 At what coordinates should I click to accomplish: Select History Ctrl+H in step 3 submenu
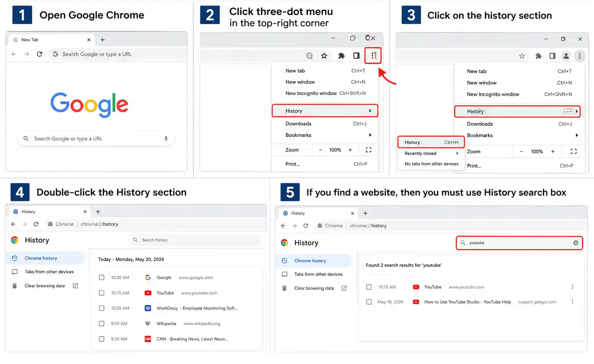pyautogui.click(x=431, y=142)
